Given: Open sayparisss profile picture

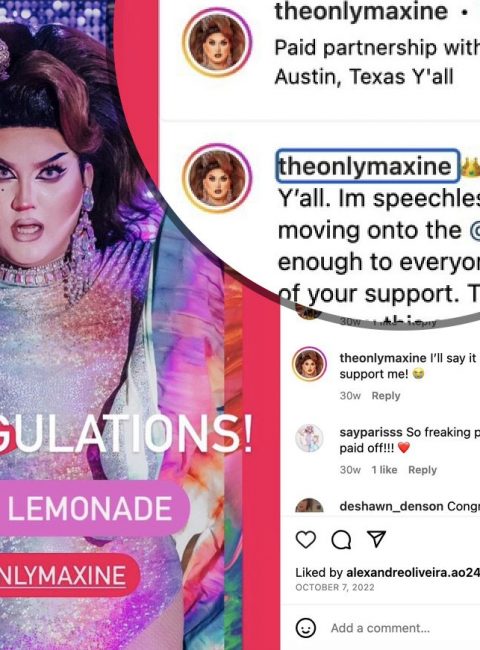Looking at the screenshot, I should click(x=309, y=438).
